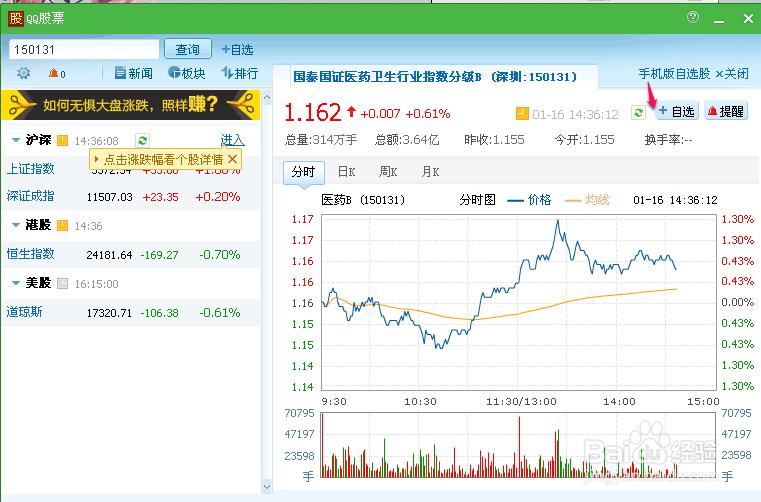The width and height of the screenshot is (761, 502).
Task: Select the 分时 chart tab
Action: [304, 172]
